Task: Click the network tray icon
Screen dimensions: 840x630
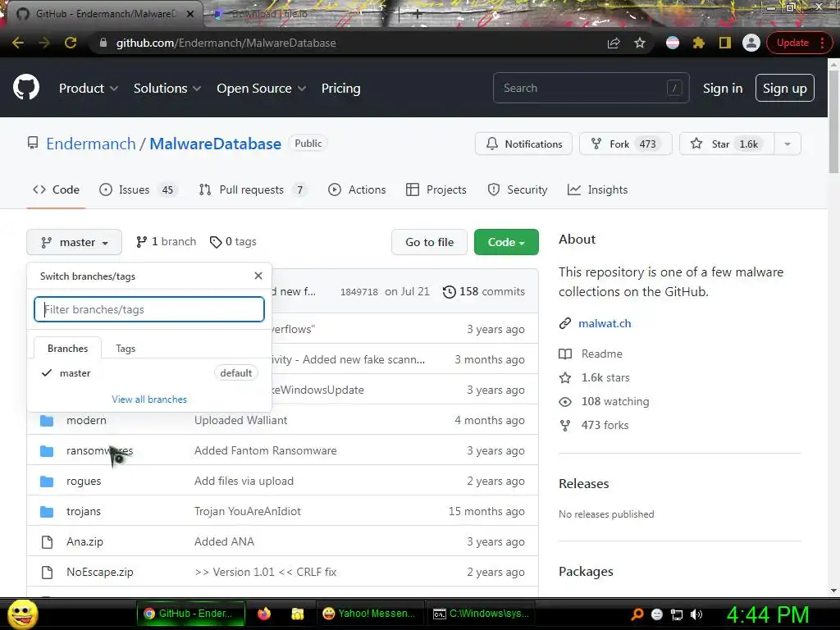Action: 677,614
